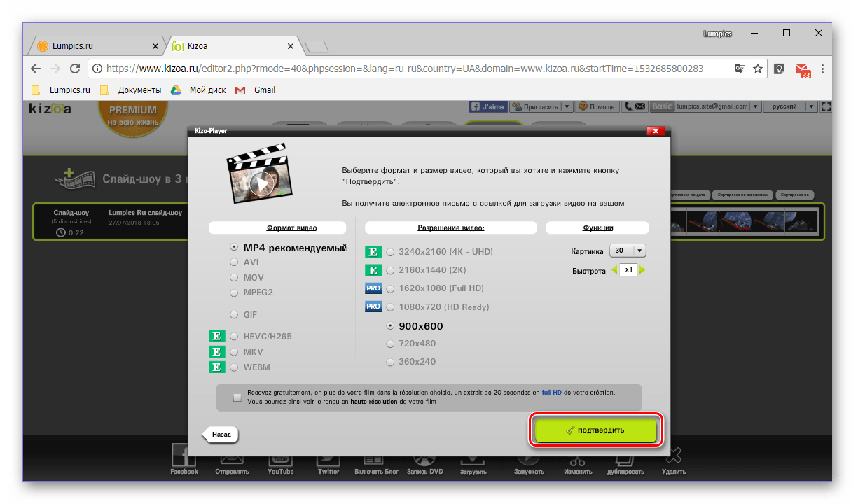
Task: Click the Chrome address bar URL
Action: coord(405,69)
